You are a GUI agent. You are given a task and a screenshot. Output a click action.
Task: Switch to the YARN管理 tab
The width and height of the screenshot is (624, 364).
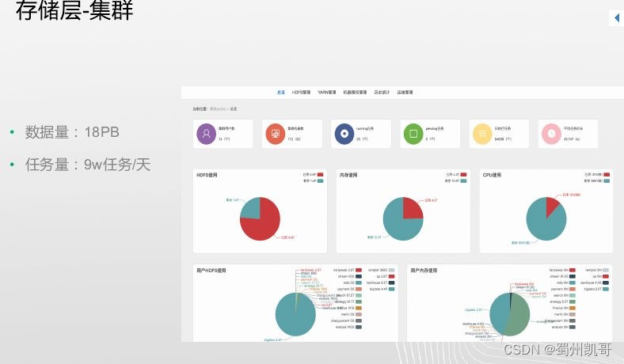click(327, 93)
